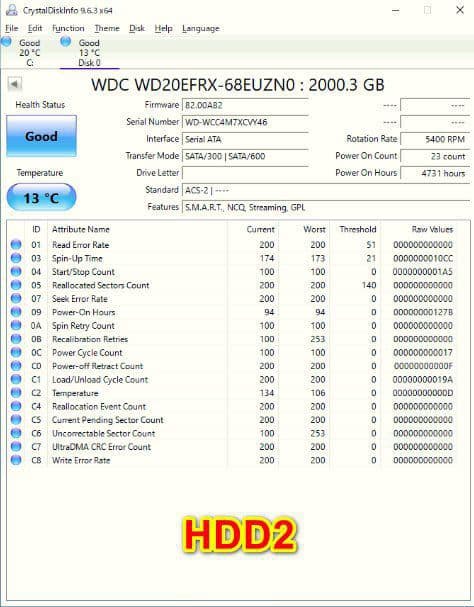Click the status orb for Power-On Hours row
This screenshot has height=607, width=474.
point(16,312)
